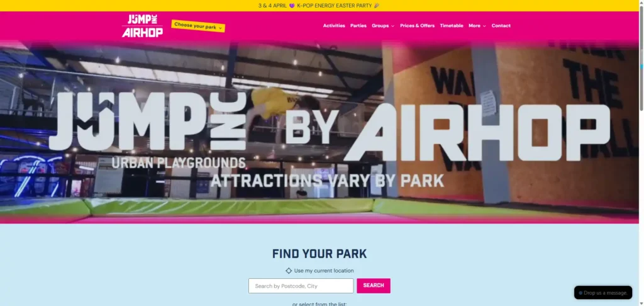Image resolution: width=644 pixels, height=306 pixels.
Task: Go to Prices & Offers page
Action: click(x=418, y=25)
